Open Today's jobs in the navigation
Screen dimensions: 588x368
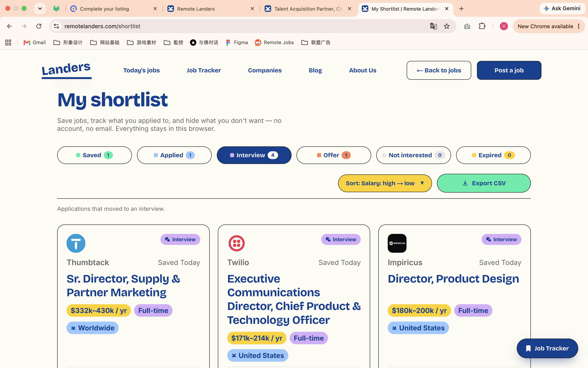tap(141, 70)
